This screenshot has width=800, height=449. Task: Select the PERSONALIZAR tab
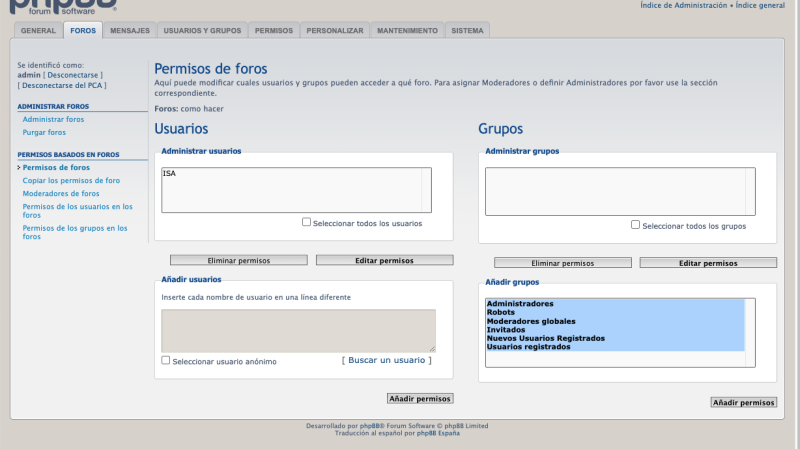coord(335,31)
